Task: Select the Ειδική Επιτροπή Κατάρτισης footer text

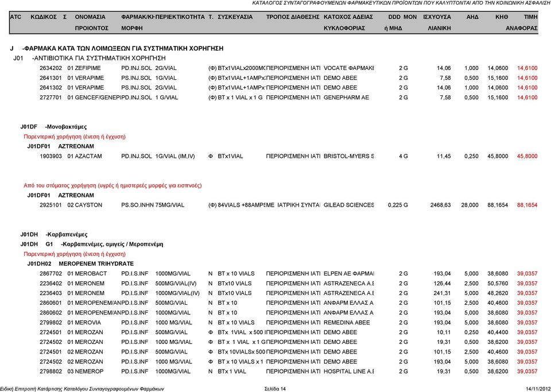Action: 82,389
